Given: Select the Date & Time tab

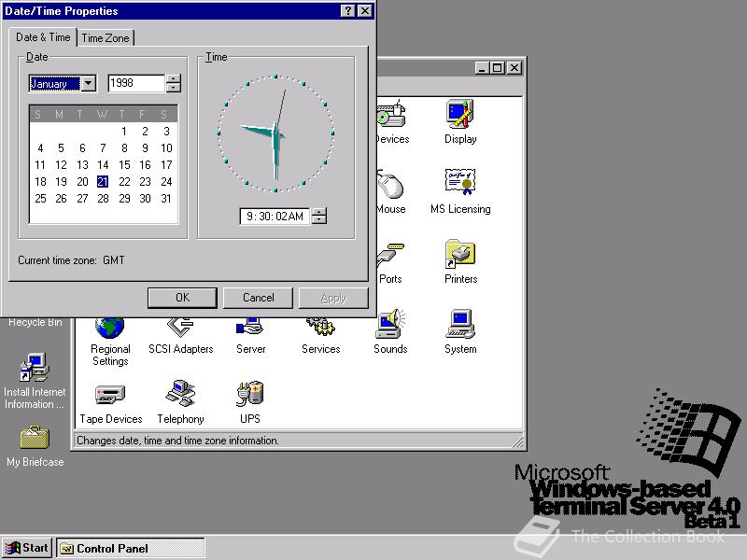Looking at the screenshot, I should pyautogui.click(x=43, y=37).
